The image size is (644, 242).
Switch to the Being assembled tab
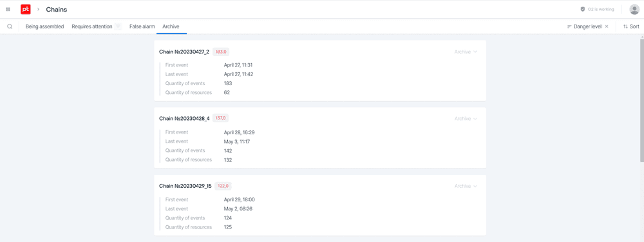(x=45, y=26)
